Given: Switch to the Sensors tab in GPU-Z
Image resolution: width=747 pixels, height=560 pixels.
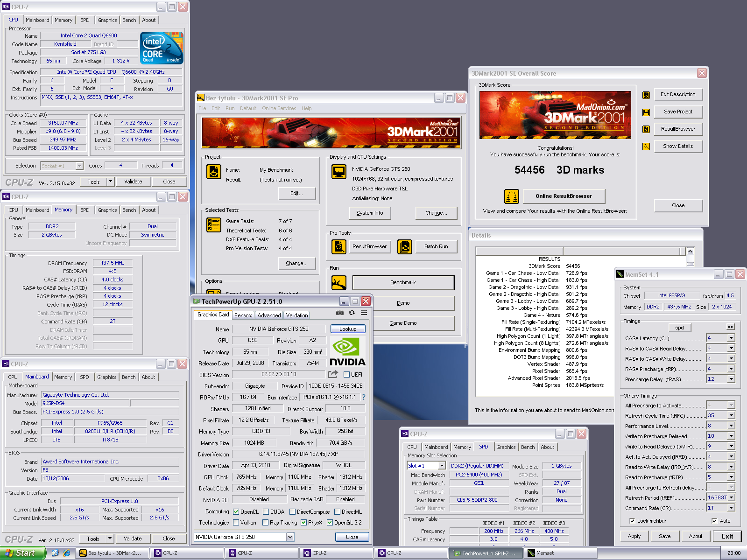Looking at the screenshot, I should click(243, 315).
